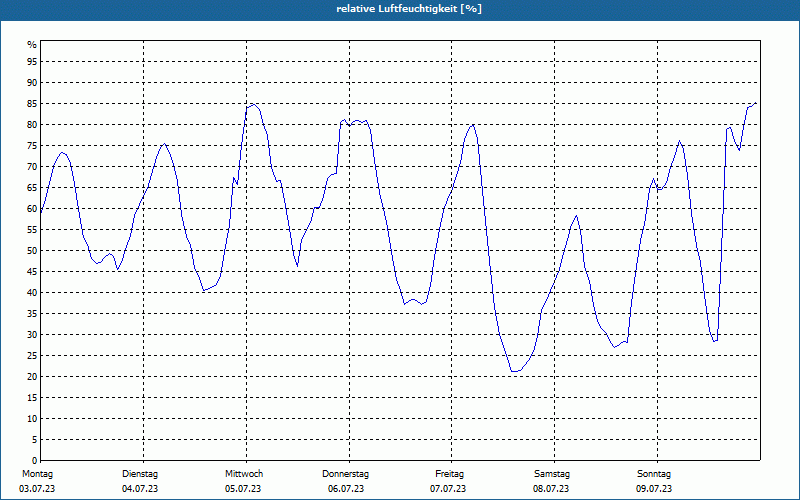800x500 pixels.
Task: Click the 15 y-axis value
Action: point(32,397)
